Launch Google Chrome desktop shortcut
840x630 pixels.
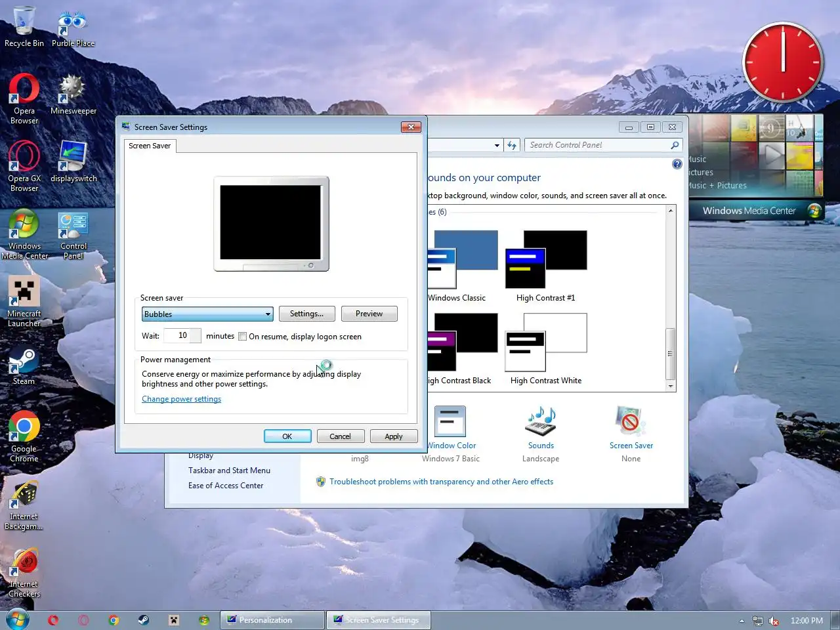[24, 438]
